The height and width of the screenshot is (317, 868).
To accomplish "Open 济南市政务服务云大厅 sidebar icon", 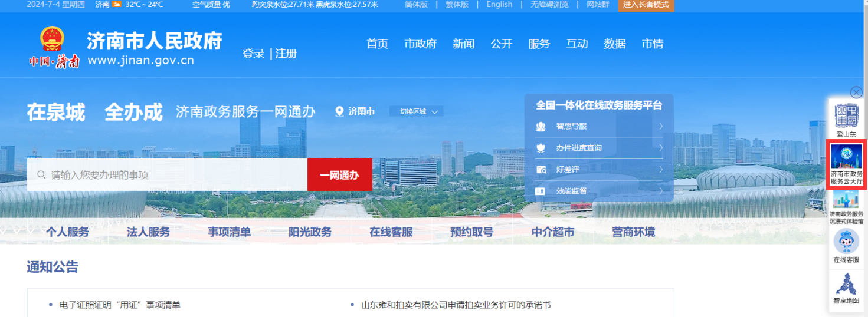I will coord(846,157).
